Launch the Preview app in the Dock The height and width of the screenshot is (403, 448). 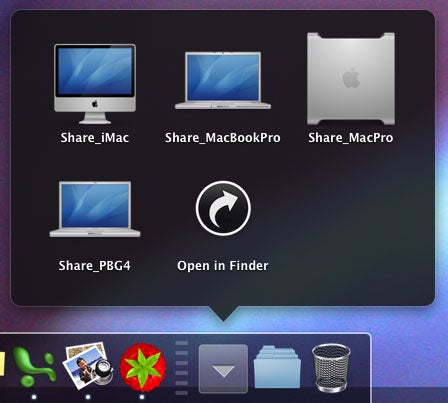[88, 366]
